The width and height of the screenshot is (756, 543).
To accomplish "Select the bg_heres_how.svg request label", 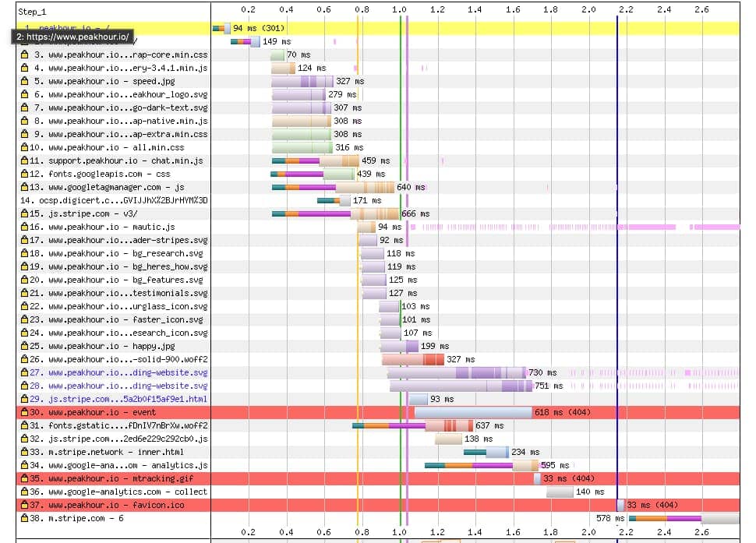I will pos(118,266).
